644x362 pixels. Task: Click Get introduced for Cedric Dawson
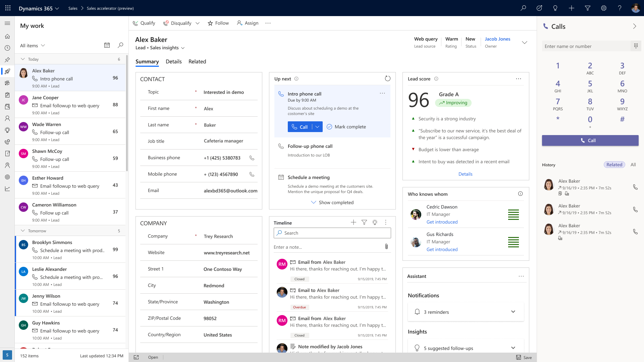[x=442, y=222]
